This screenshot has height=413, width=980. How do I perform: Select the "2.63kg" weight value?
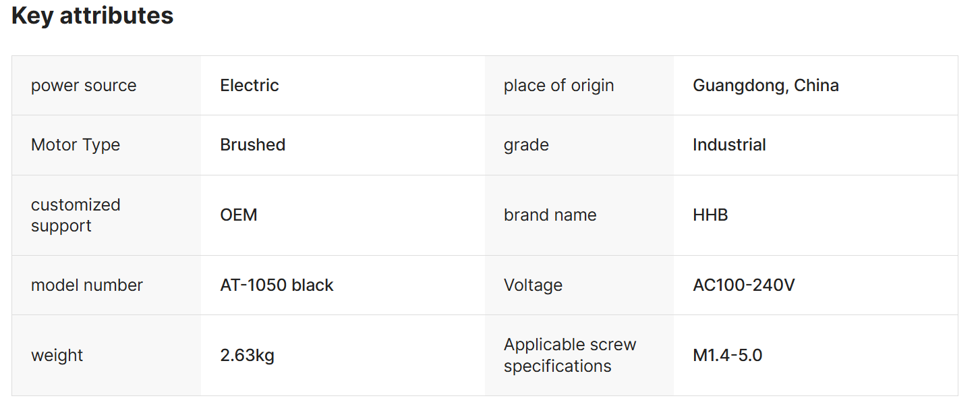[x=247, y=356]
